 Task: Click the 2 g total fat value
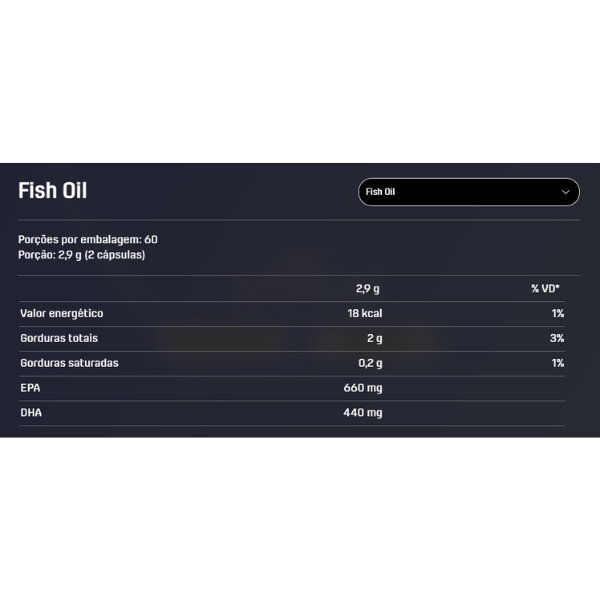pyautogui.click(x=375, y=338)
